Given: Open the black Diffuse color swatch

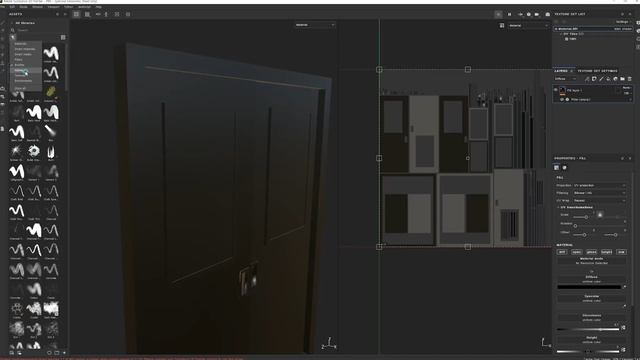Looking at the screenshot, I should point(589,287).
